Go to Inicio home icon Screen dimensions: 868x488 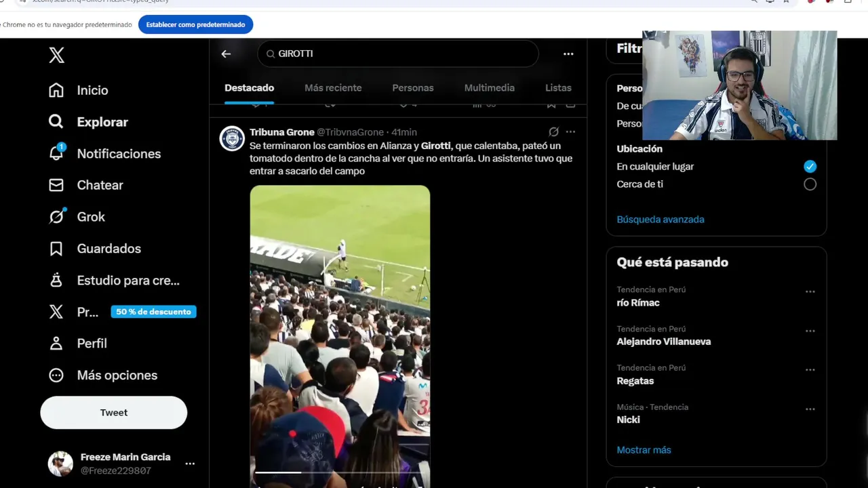pyautogui.click(x=56, y=90)
